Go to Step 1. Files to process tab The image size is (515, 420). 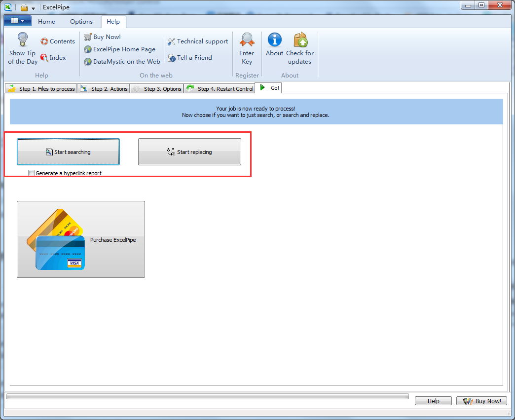click(41, 89)
